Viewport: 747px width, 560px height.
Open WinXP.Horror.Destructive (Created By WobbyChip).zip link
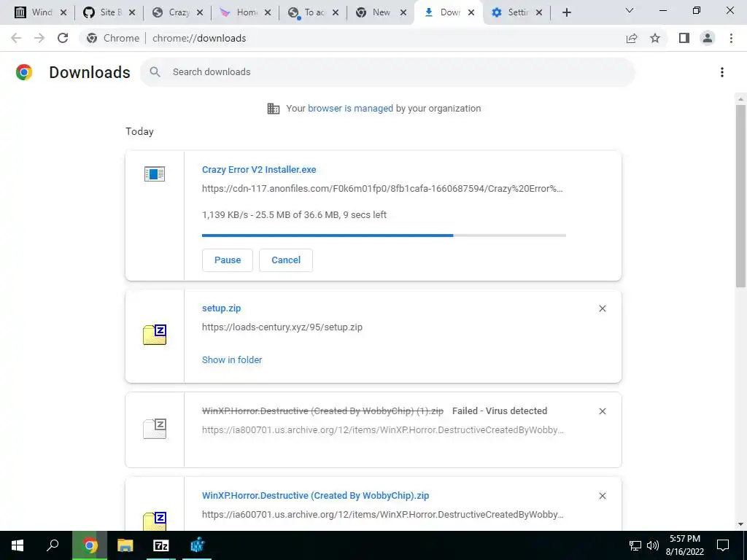pos(315,496)
